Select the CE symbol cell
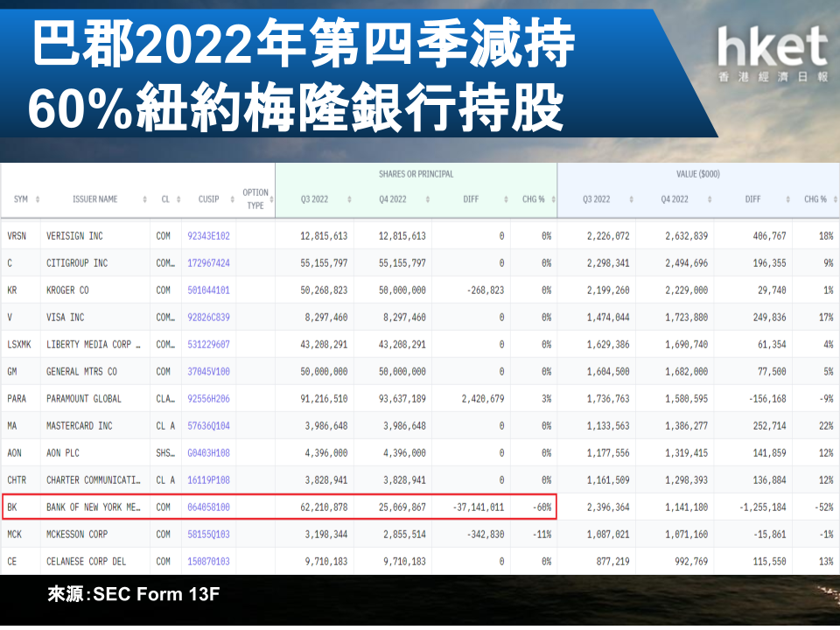Viewport: 840px width, 630px height. click(x=11, y=562)
